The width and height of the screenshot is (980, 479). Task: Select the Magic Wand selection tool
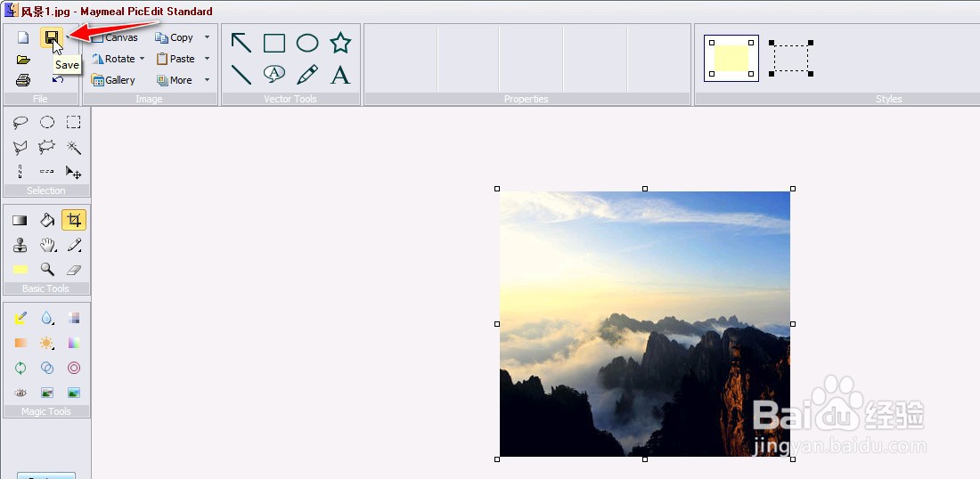[x=74, y=148]
